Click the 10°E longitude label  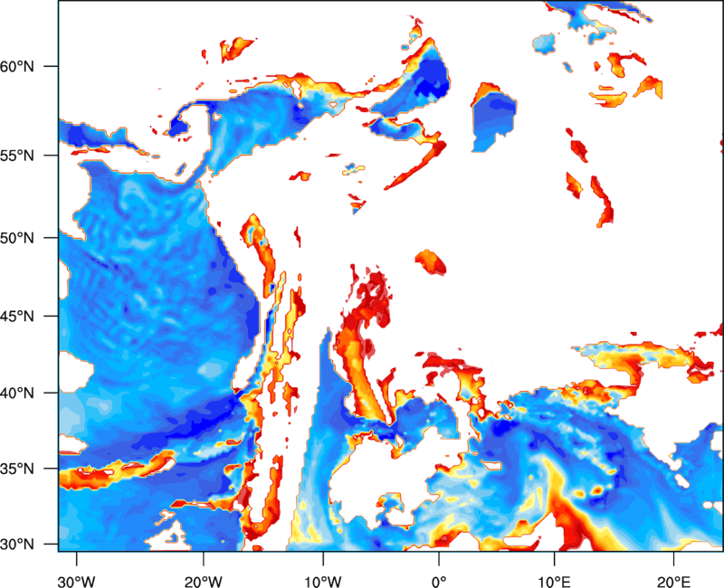pyautogui.click(x=554, y=582)
